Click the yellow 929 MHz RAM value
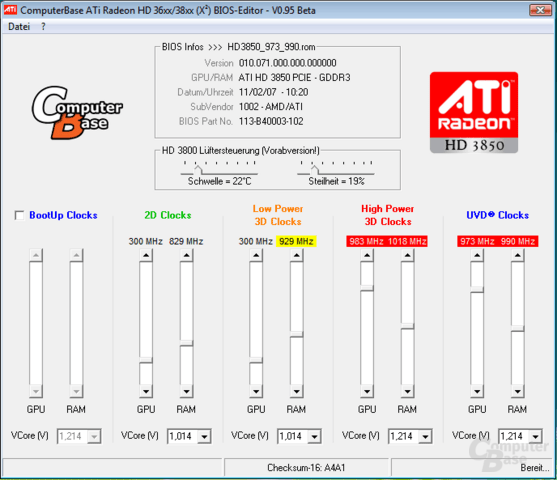Screen dimensions: 557x480 [x=296, y=242]
